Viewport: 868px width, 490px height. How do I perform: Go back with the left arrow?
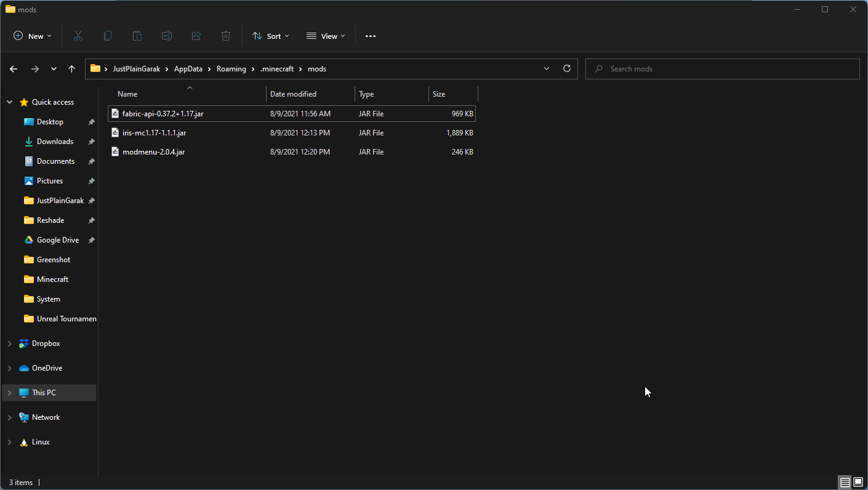[14, 69]
